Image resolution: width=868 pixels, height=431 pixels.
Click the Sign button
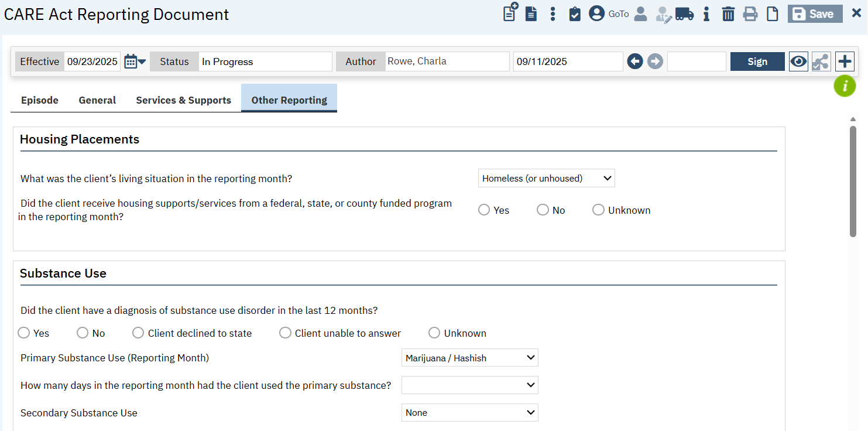click(x=757, y=61)
